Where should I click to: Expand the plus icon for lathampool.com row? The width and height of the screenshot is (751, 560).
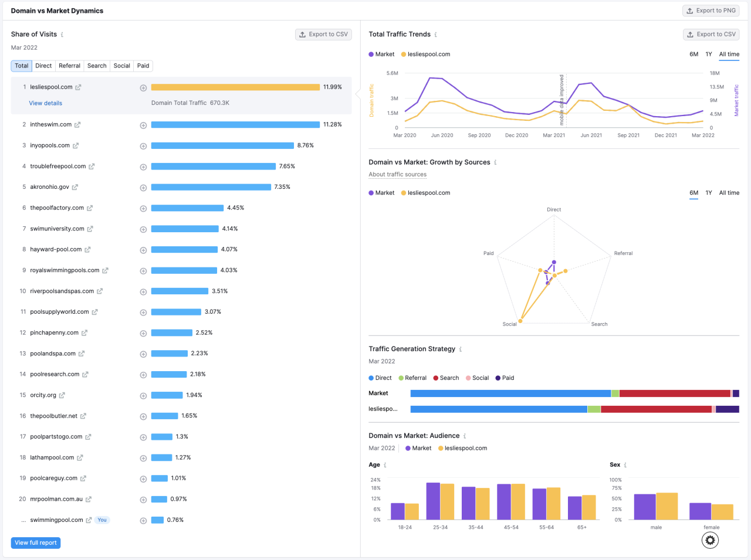[x=143, y=458]
